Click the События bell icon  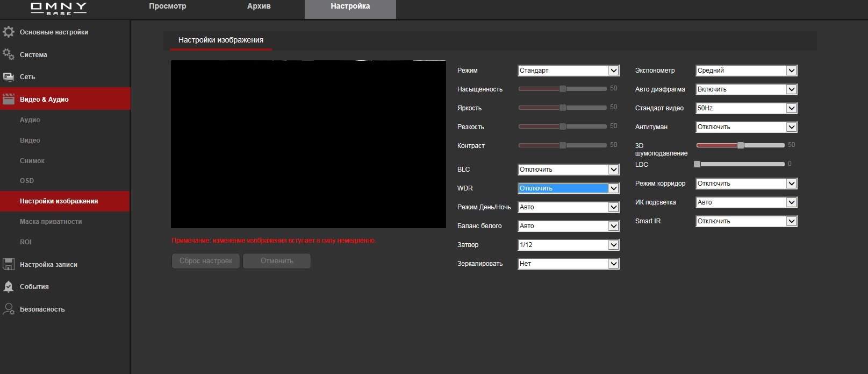coord(9,287)
